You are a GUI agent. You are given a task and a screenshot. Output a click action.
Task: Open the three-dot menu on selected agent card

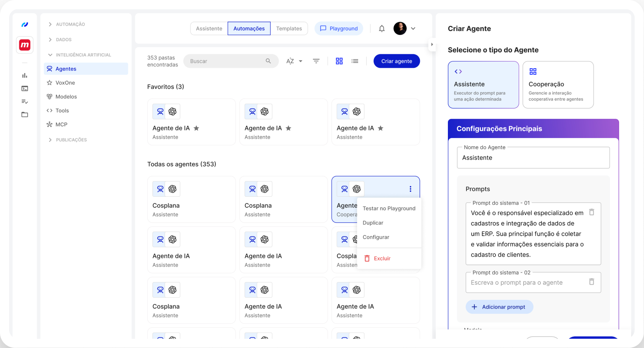(x=410, y=189)
